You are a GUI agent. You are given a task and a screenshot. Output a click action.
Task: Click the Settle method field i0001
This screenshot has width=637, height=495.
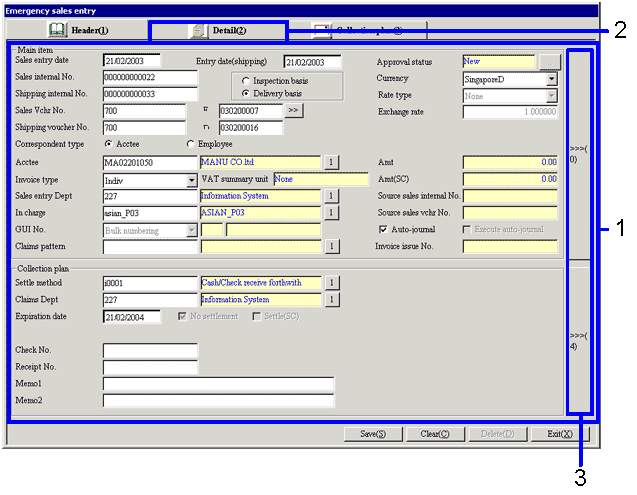pyautogui.click(x=150, y=283)
